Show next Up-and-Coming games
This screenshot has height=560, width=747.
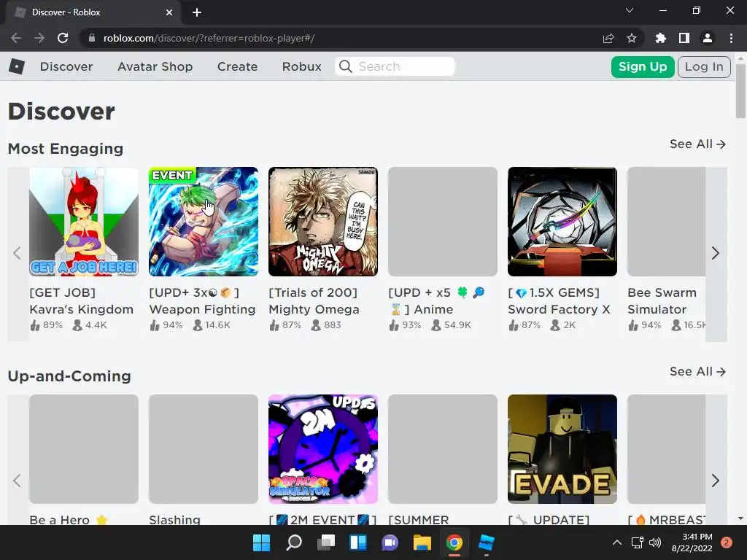pos(716,481)
